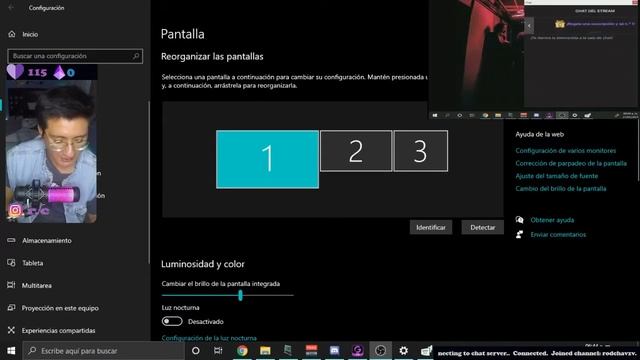Click the magnifier icon in the settings search box
Viewport: 640px width, 360px height.
tap(136, 56)
